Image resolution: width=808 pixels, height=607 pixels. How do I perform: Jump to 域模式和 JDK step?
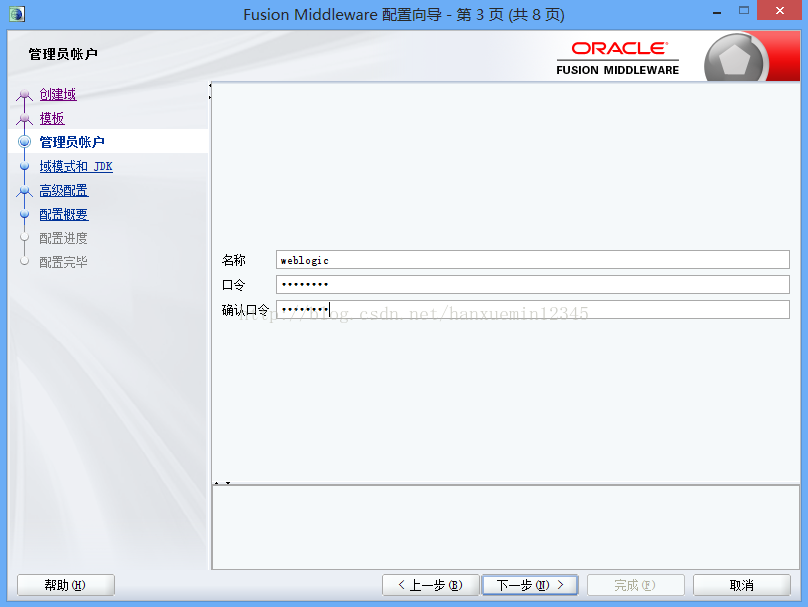[x=76, y=166]
